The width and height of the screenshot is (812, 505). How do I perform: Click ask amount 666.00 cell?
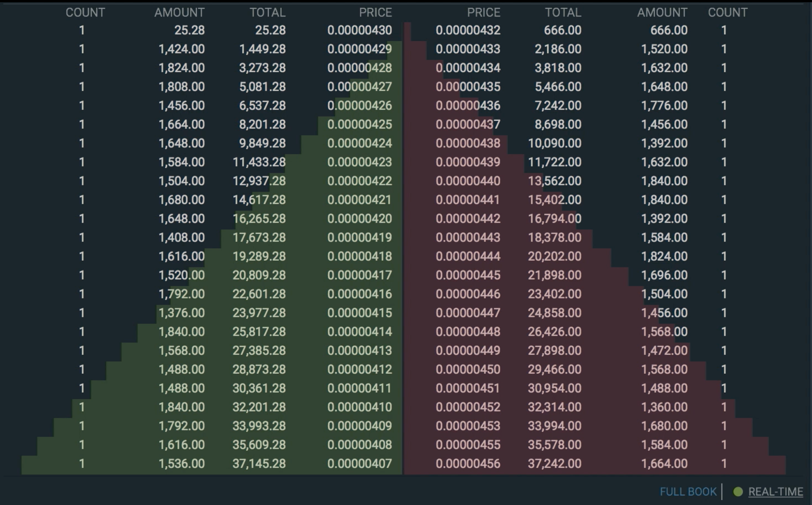pos(668,30)
